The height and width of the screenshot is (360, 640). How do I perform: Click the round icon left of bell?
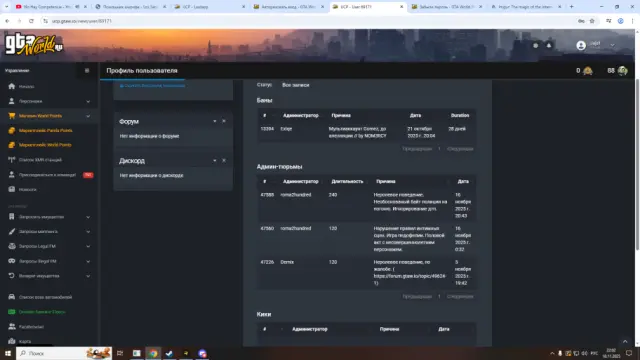536,45
